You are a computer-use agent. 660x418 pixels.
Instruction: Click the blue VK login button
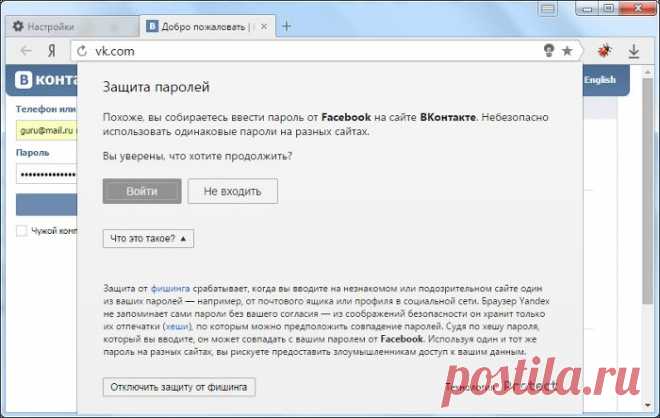click(x=46, y=205)
